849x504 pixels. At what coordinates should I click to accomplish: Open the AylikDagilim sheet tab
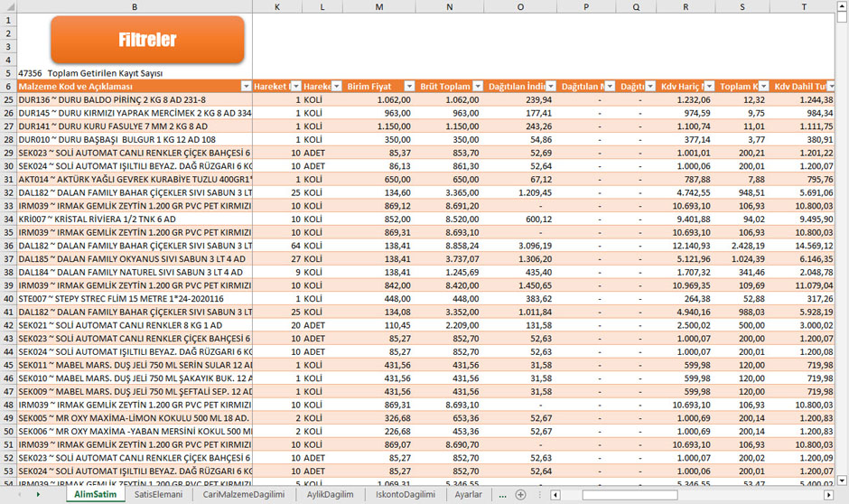(x=330, y=494)
